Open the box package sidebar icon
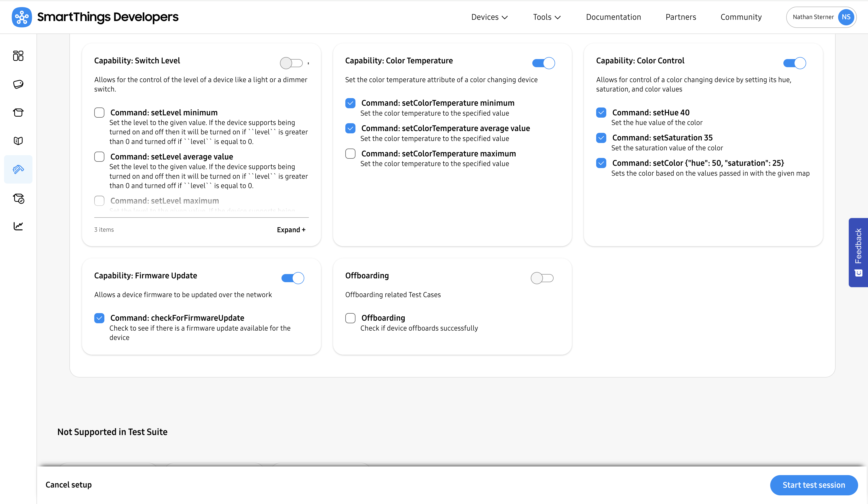868x504 pixels. pyautogui.click(x=18, y=112)
